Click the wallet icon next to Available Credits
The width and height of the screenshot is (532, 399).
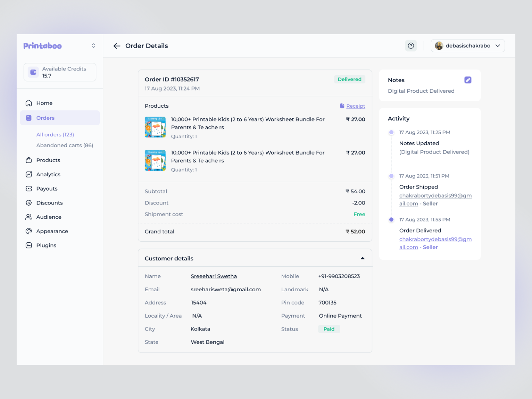[x=33, y=72]
